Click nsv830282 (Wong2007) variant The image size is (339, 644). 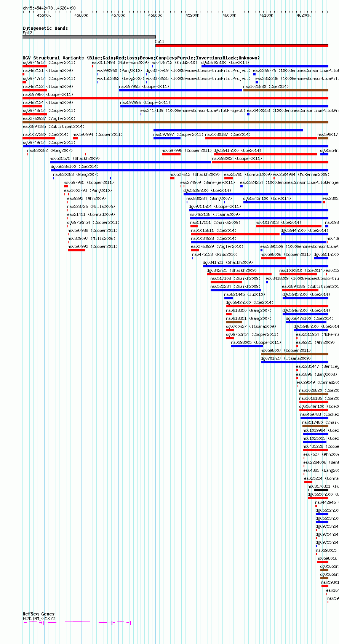[56, 154]
